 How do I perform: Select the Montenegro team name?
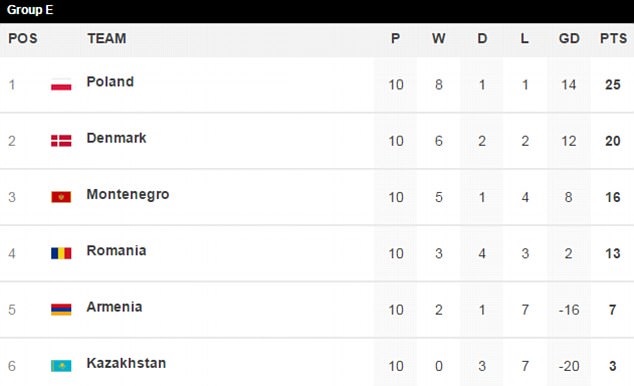point(128,194)
